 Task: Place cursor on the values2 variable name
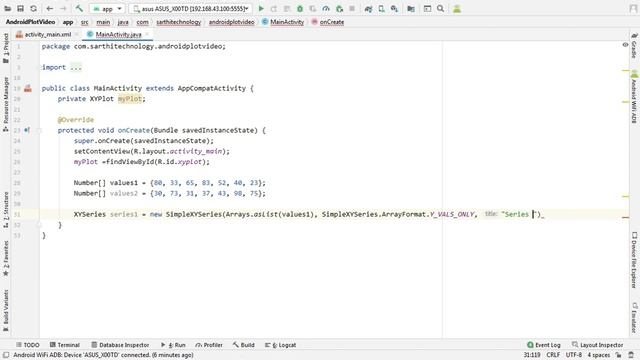click(x=124, y=193)
